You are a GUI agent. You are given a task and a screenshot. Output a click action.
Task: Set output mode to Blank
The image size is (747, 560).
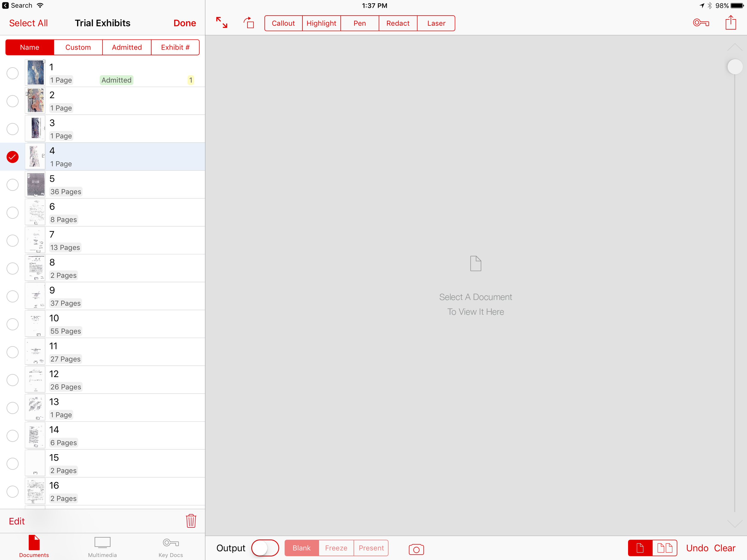301,547
